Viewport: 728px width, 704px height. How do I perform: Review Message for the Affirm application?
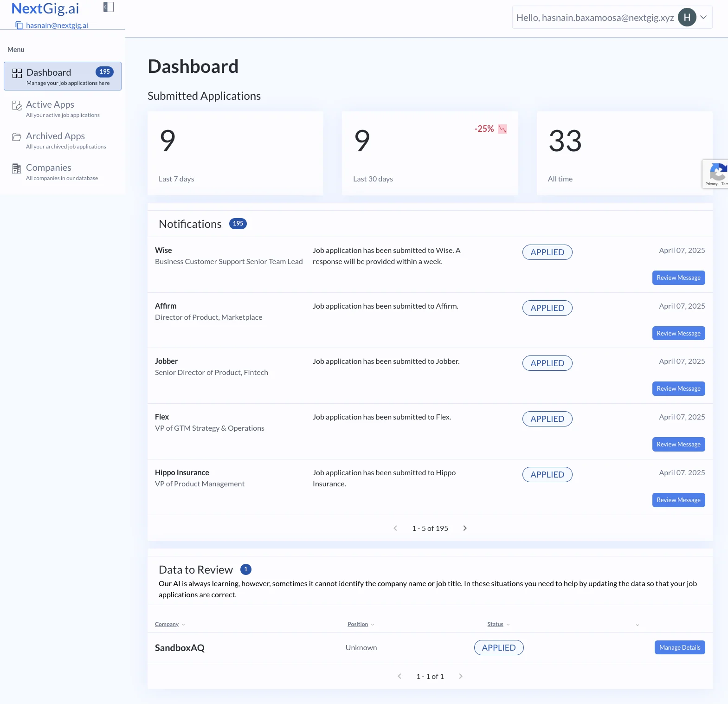[678, 333]
